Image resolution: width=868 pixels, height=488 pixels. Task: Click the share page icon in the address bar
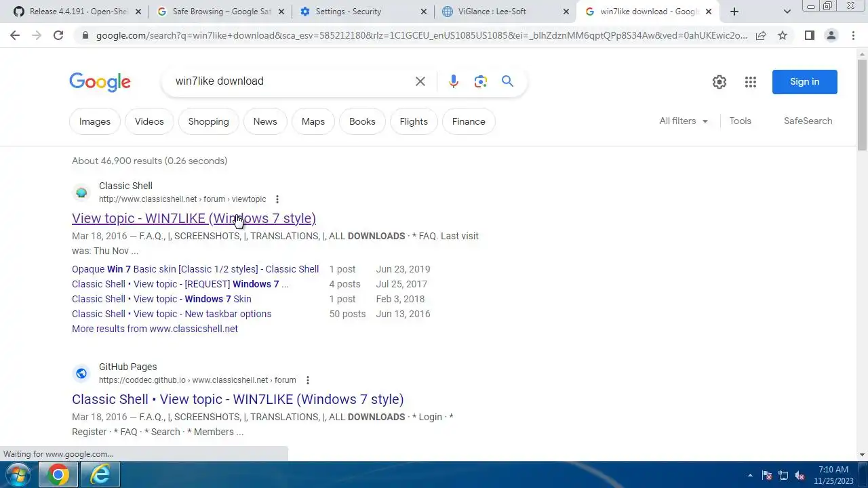click(x=761, y=35)
